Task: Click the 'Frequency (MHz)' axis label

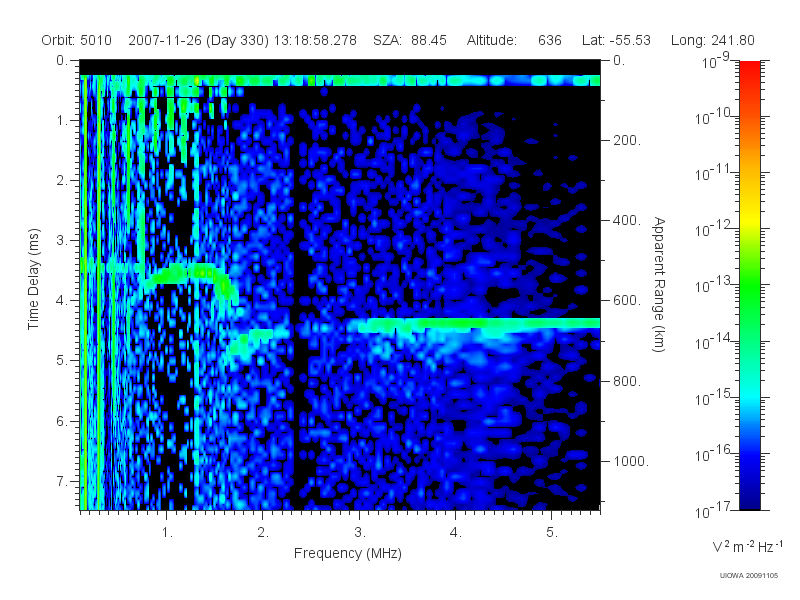Action: pos(347,553)
